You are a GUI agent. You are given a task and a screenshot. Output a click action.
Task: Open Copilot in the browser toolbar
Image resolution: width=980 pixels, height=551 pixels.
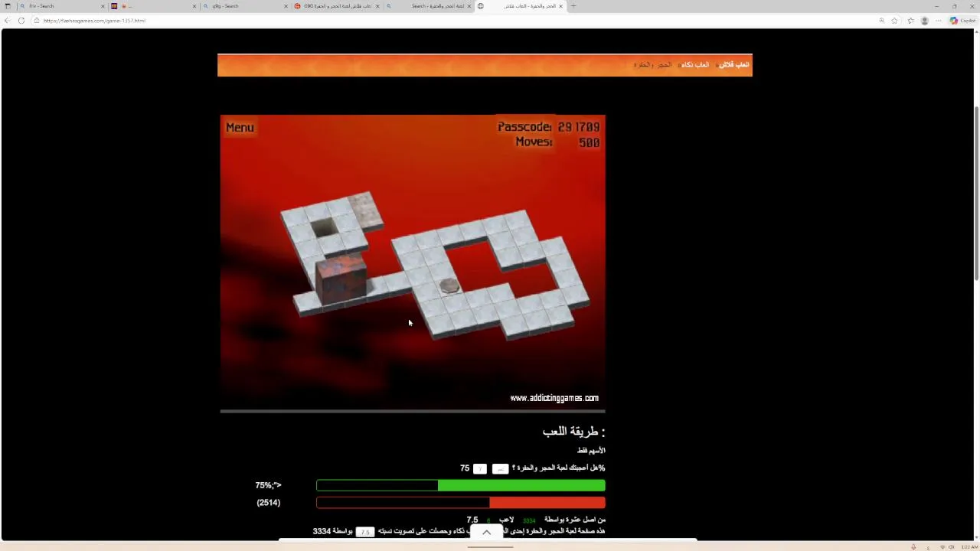coord(964,21)
